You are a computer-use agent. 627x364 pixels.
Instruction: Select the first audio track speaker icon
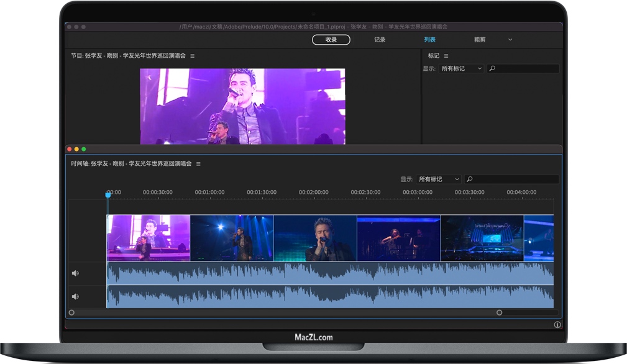click(75, 273)
